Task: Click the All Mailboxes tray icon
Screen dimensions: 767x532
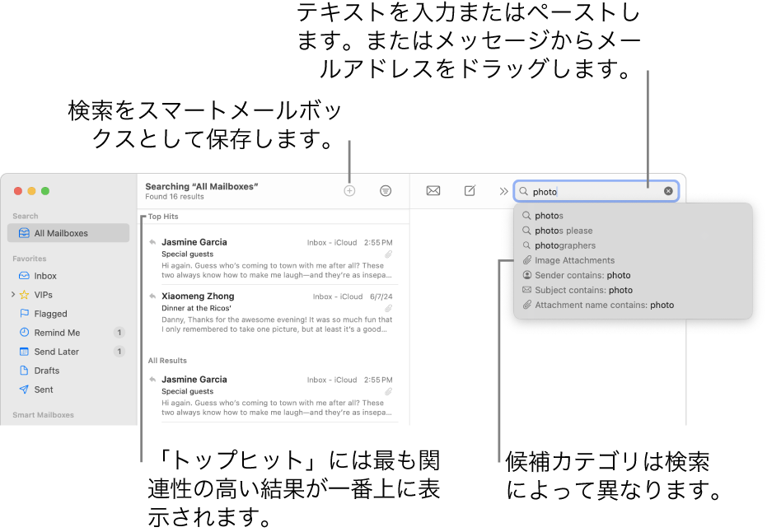Action: (24, 233)
